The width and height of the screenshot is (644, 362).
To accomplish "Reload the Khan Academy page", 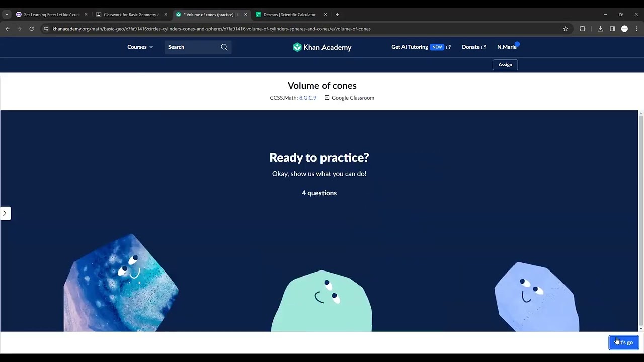I will [31, 29].
